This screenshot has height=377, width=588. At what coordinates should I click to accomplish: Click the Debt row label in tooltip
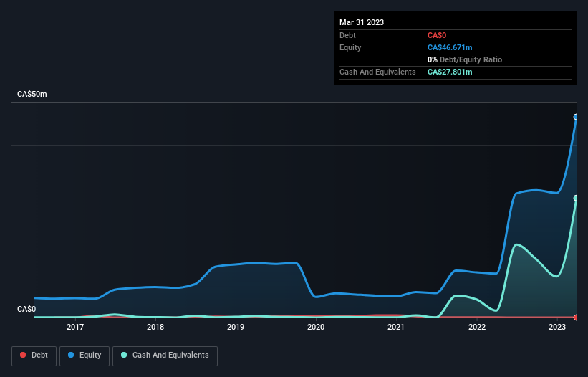pos(347,35)
